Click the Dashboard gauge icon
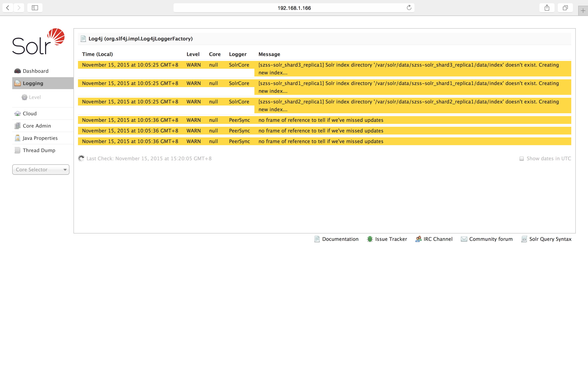 point(18,71)
